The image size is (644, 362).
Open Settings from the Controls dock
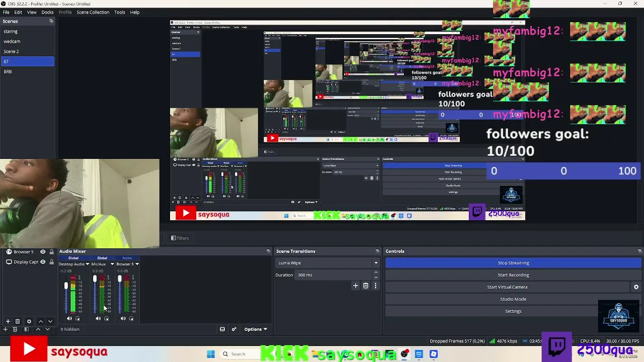[x=513, y=311]
